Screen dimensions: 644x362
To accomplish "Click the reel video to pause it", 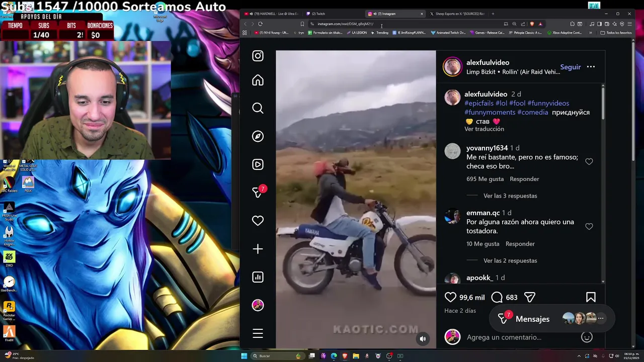I will [356, 199].
